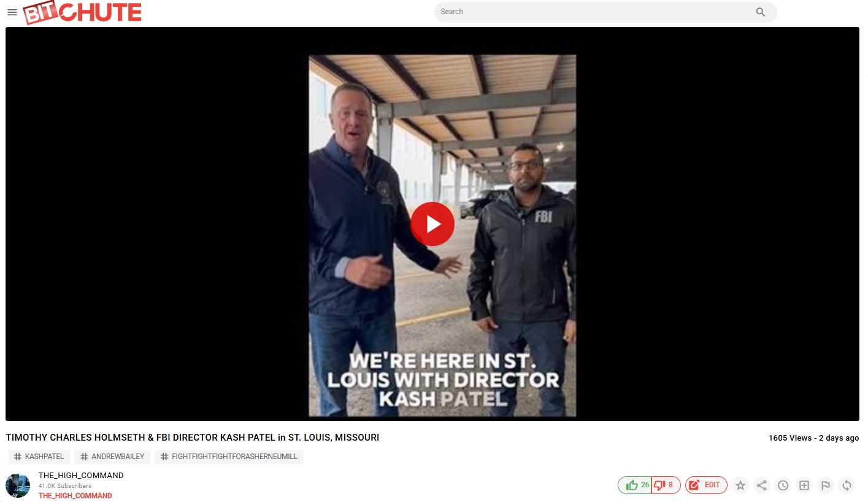868x502 pixels.
Task: Report the video using the flag icon
Action: click(x=826, y=485)
